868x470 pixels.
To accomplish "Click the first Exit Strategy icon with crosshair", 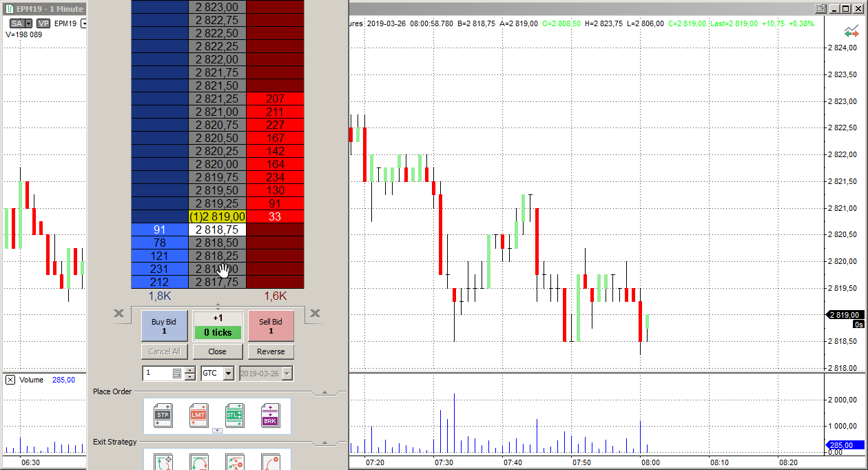I will click(163, 462).
